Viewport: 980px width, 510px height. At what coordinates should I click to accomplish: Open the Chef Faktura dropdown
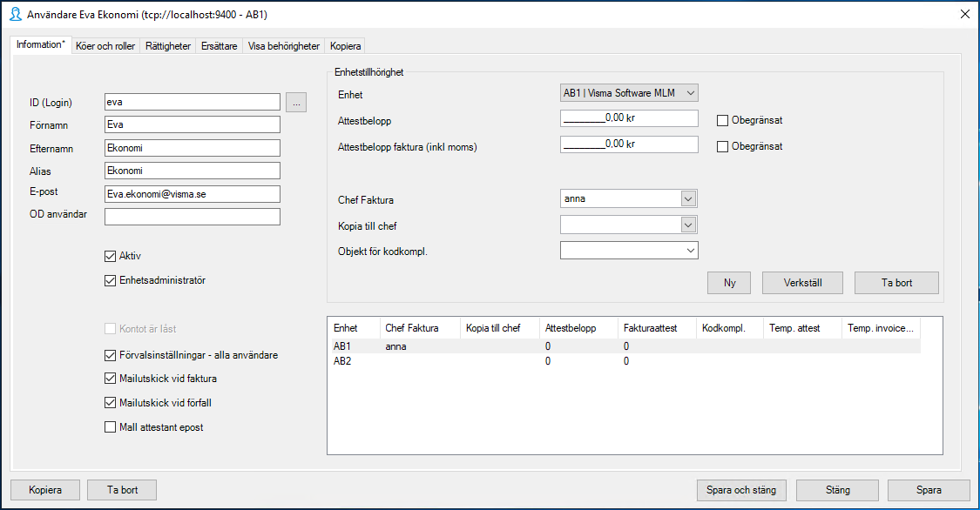[x=688, y=198]
